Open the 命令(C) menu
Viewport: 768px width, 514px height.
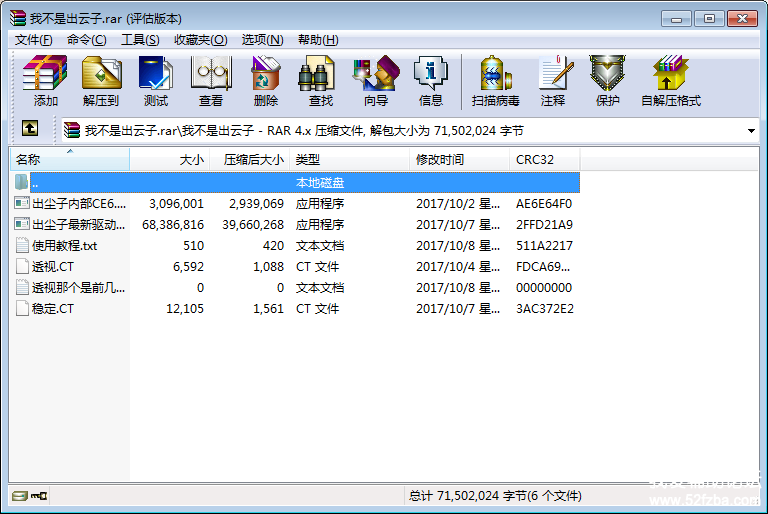coord(87,40)
